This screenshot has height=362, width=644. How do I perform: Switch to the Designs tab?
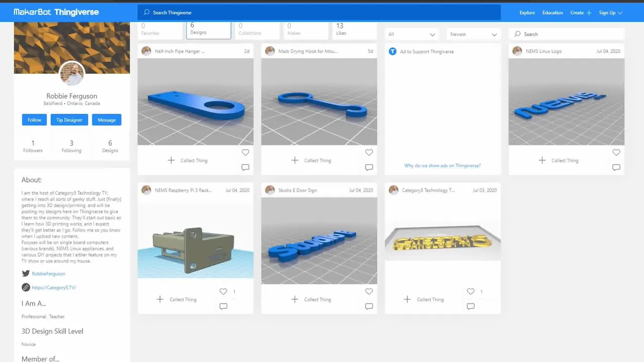pyautogui.click(x=209, y=29)
